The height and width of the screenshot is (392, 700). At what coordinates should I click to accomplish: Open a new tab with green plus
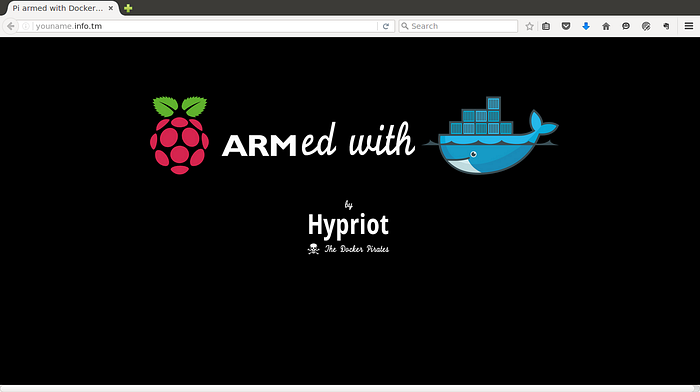(x=128, y=8)
